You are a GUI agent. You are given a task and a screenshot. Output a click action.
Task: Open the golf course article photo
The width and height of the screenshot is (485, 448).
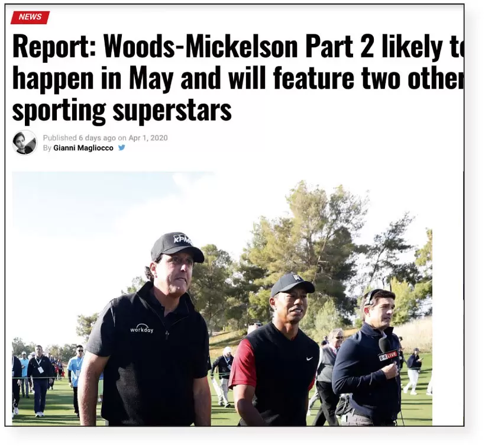click(222, 298)
